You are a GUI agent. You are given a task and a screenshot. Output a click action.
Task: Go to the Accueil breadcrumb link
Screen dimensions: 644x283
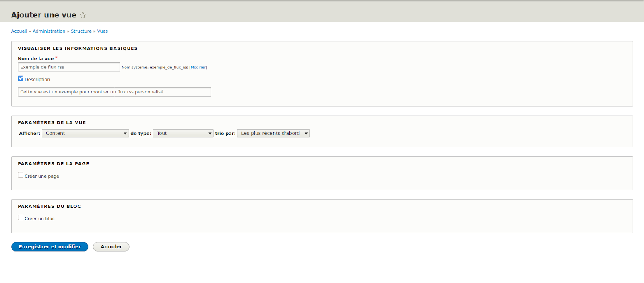point(19,31)
